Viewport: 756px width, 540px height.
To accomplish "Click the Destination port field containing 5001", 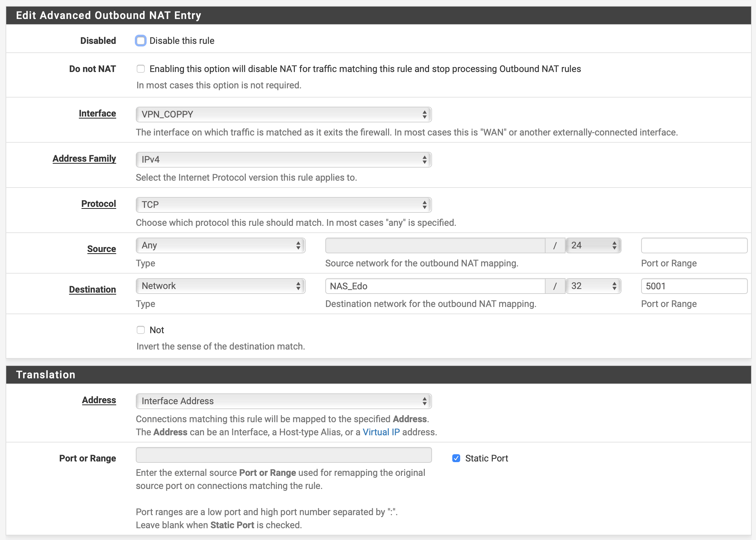I will point(694,286).
